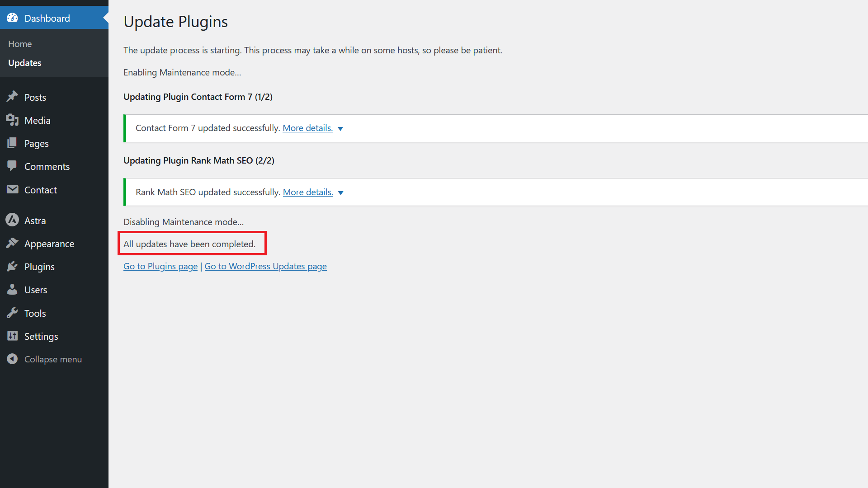This screenshot has width=868, height=488.
Task: Follow Go to WordPress Updates page link
Action: tap(266, 266)
